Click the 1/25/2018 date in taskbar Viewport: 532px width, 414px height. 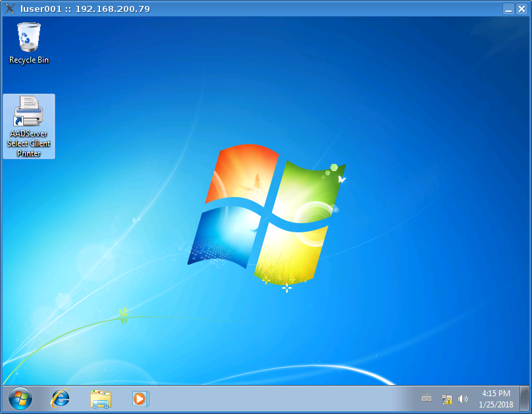click(x=496, y=404)
